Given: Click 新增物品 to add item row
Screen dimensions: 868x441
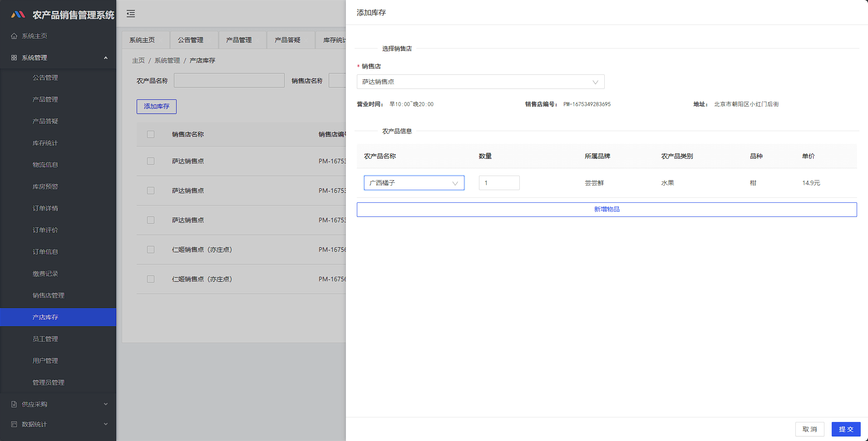Looking at the screenshot, I should [x=607, y=209].
